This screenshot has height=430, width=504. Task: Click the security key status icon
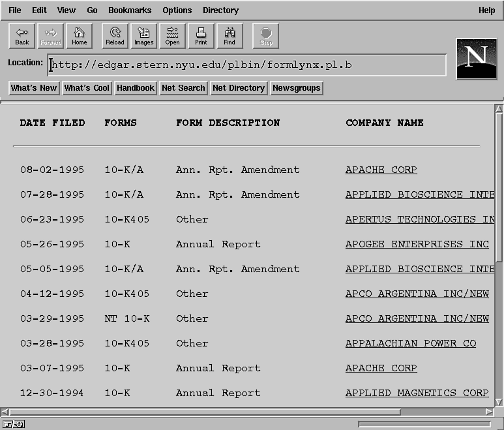click(13, 424)
